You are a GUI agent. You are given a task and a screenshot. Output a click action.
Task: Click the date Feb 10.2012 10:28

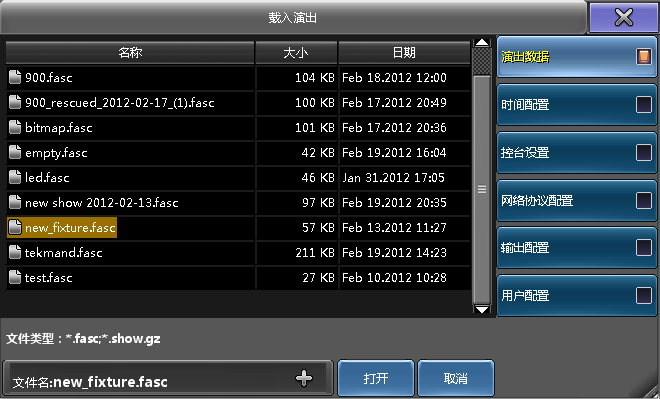click(394, 277)
